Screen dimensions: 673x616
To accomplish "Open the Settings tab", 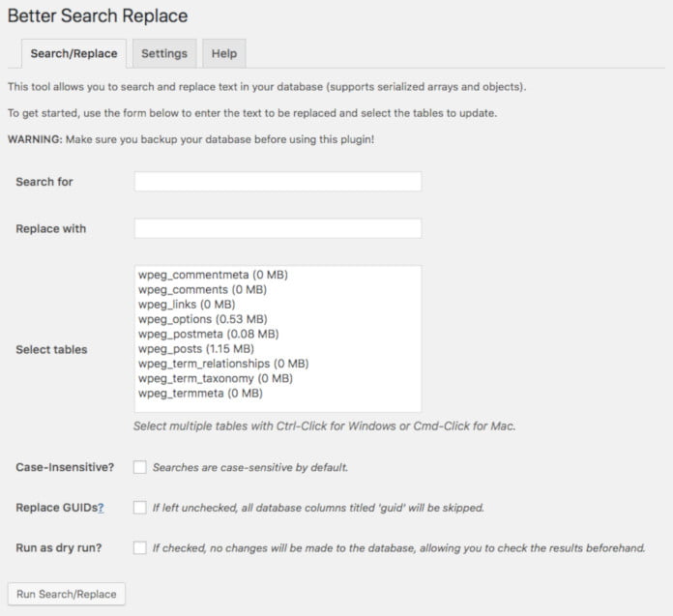I will [164, 53].
